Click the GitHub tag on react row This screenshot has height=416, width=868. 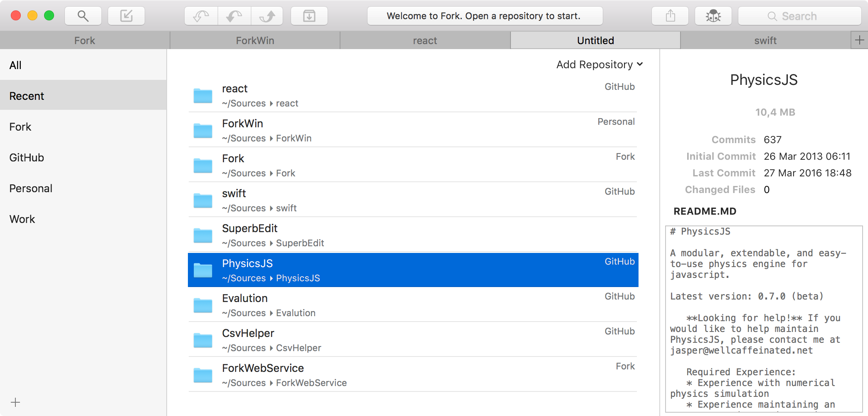(619, 87)
